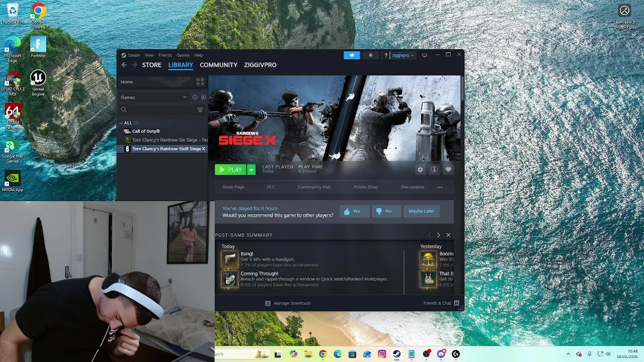This screenshot has width=644, height=362.
Task: Open the Friends menu
Action: pos(165,55)
